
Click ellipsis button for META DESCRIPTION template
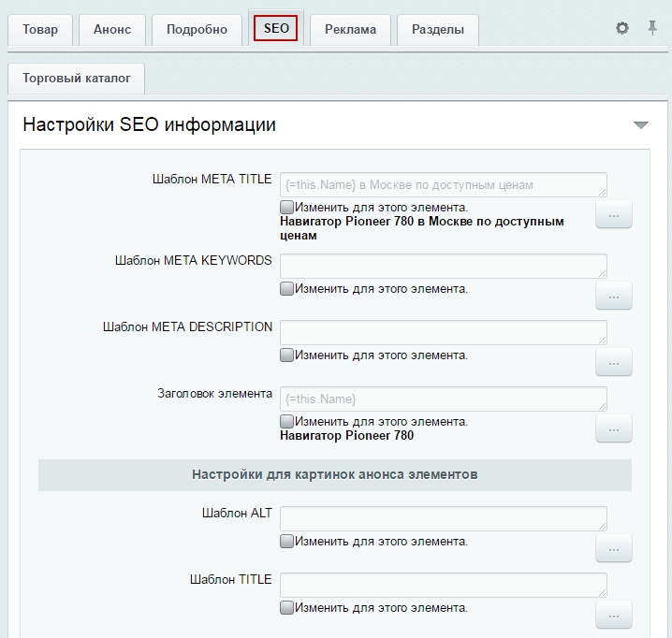614,362
